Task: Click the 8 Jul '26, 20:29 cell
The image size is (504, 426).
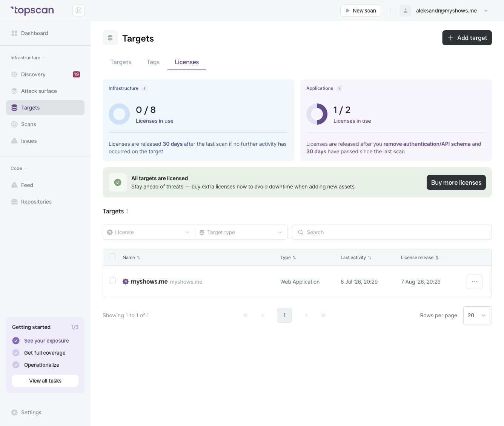Action: 359,282
